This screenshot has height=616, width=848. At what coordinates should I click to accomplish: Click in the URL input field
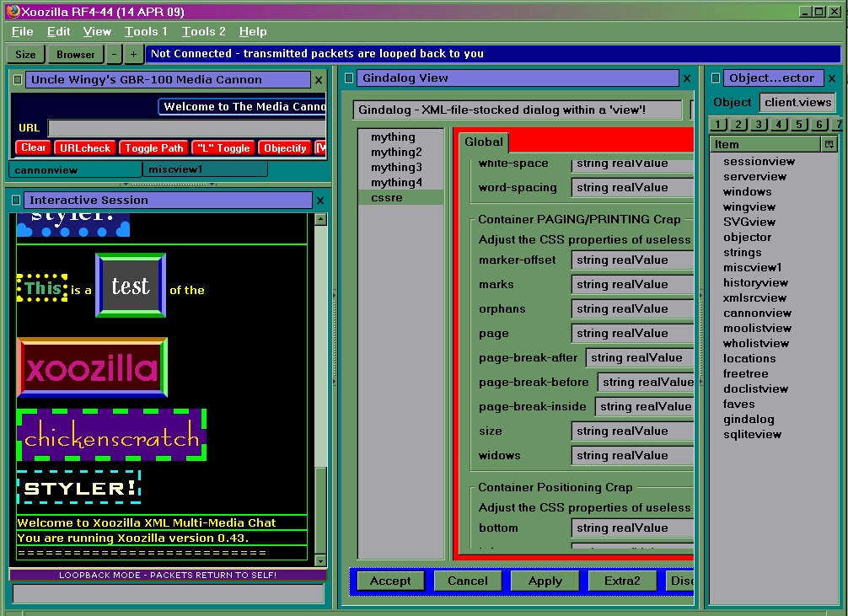click(186, 128)
